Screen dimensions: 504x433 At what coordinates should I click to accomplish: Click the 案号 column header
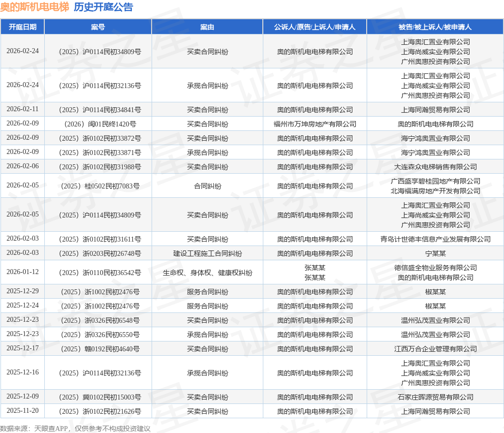click(x=98, y=27)
